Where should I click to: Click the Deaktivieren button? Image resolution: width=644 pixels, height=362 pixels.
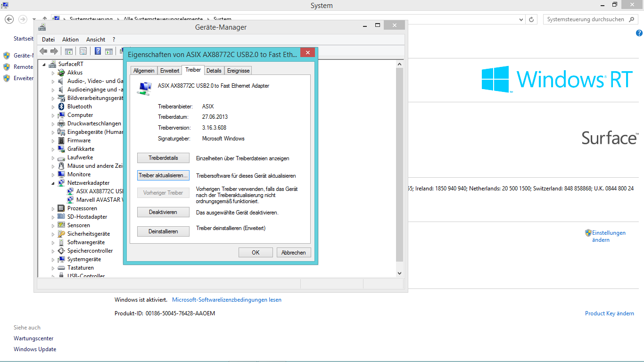(164, 212)
